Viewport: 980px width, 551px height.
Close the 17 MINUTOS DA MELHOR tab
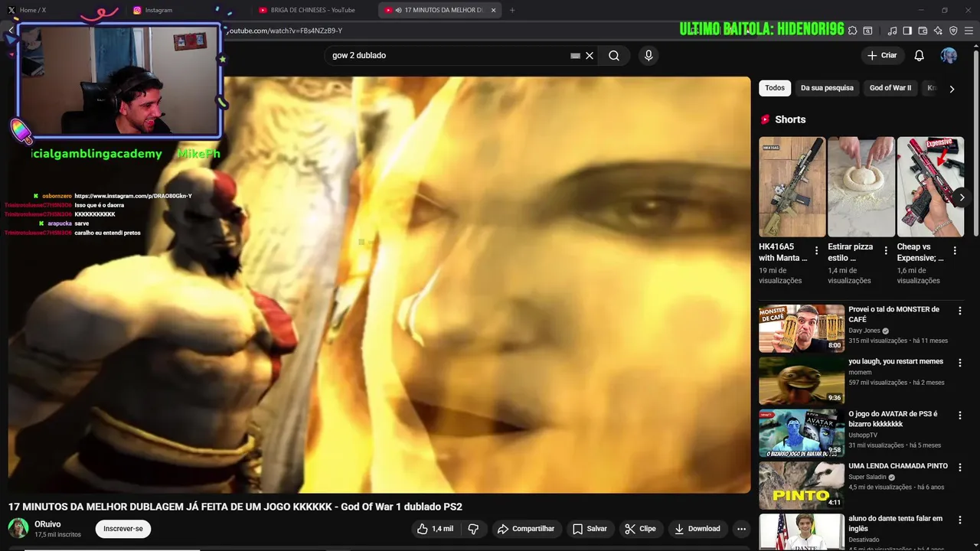(494, 10)
